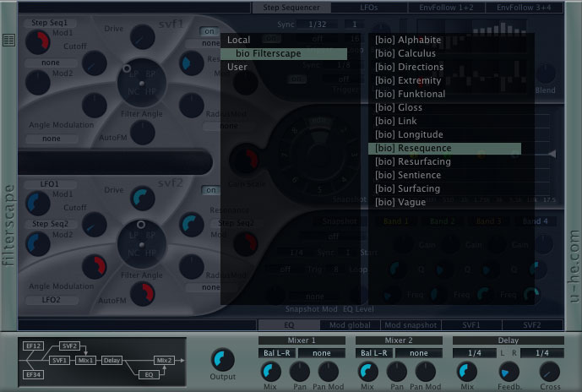Click the SVF1 filter type pad
The image size is (582, 392).
(141, 83)
